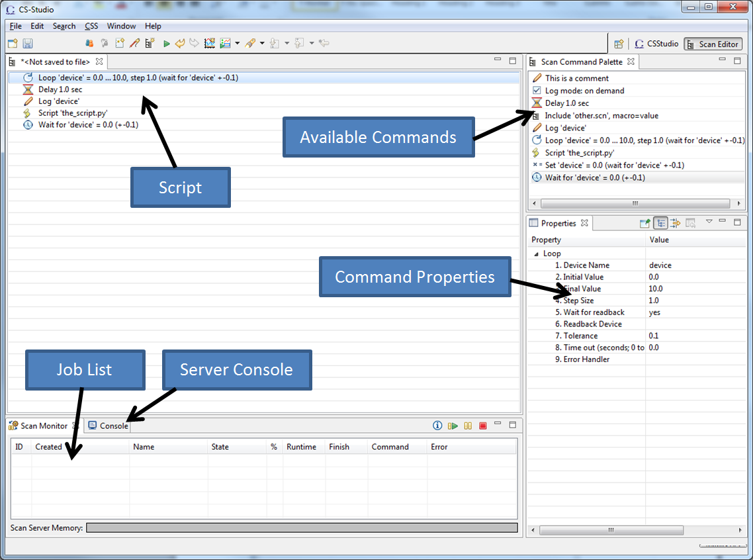Click the pin-to-selection icon in Properties toolbar

(x=645, y=223)
